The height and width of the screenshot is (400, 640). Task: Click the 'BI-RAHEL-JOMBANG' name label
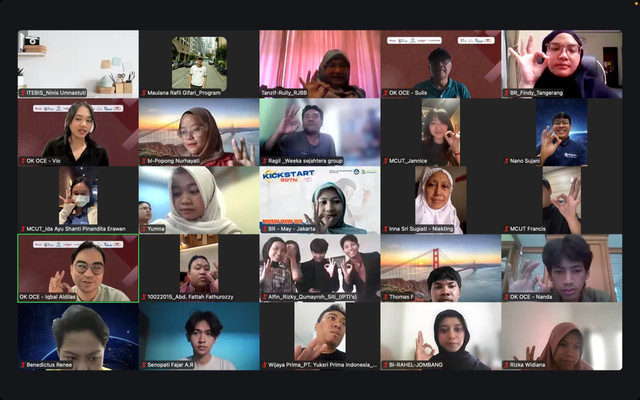[416, 365]
